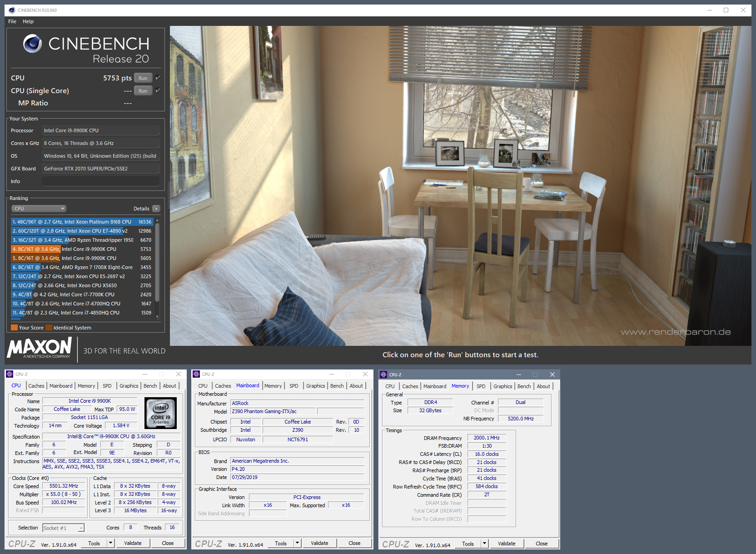The image size is (756, 554).
Task: Click the Tools button in the Mainboard CPU-Z window
Action: tap(281, 543)
